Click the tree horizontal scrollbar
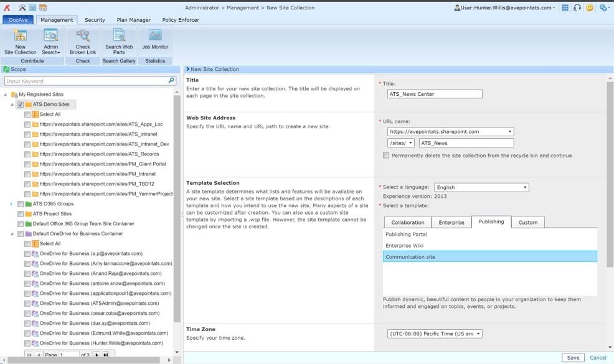The width and height of the screenshot is (614, 364). (x=83, y=360)
